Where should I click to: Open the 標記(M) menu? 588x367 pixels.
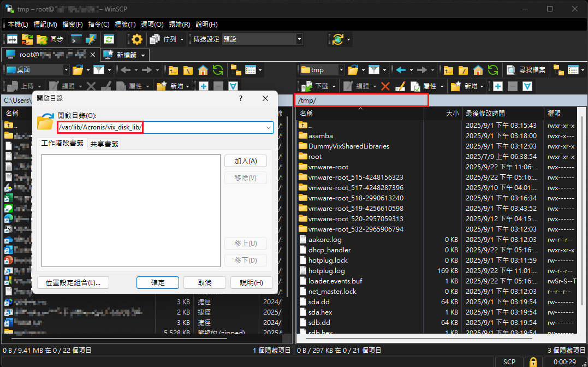pyautogui.click(x=45, y=25)
